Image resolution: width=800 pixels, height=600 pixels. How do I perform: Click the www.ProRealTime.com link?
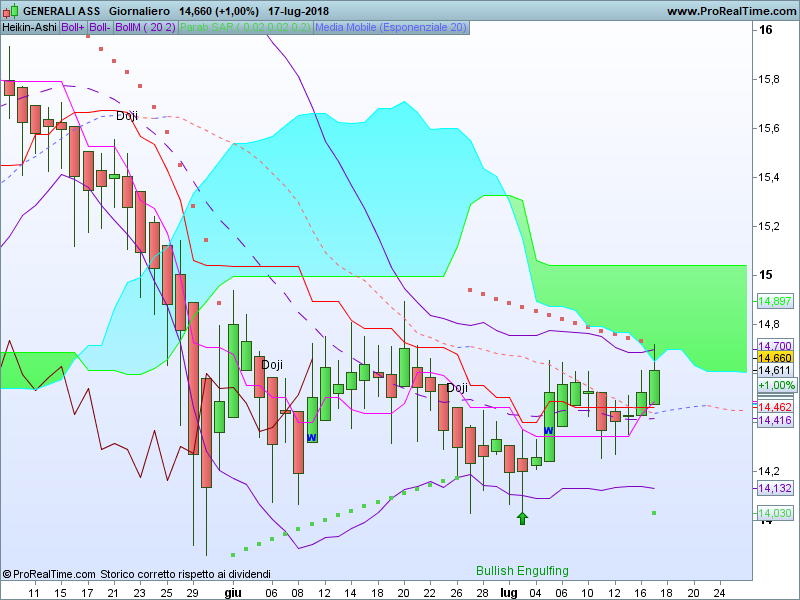coord(733,11)
